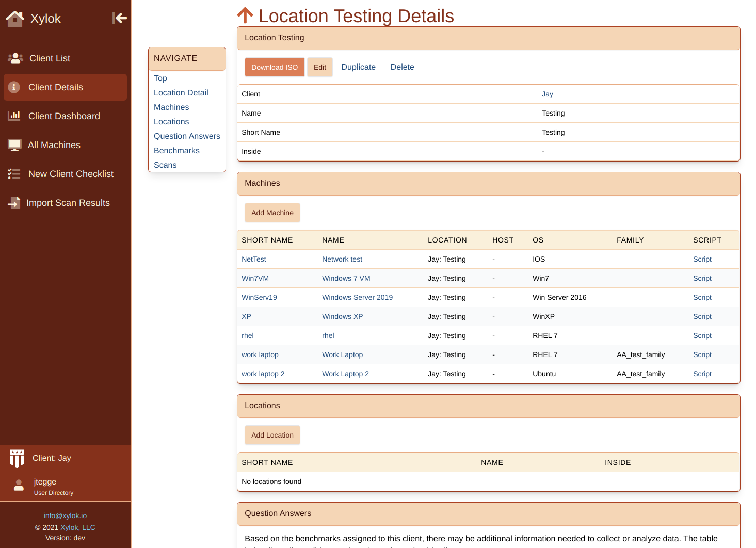Open Windows Server 2019 link
The width and height of the screenshot is (756, 548).
point(357,297)
